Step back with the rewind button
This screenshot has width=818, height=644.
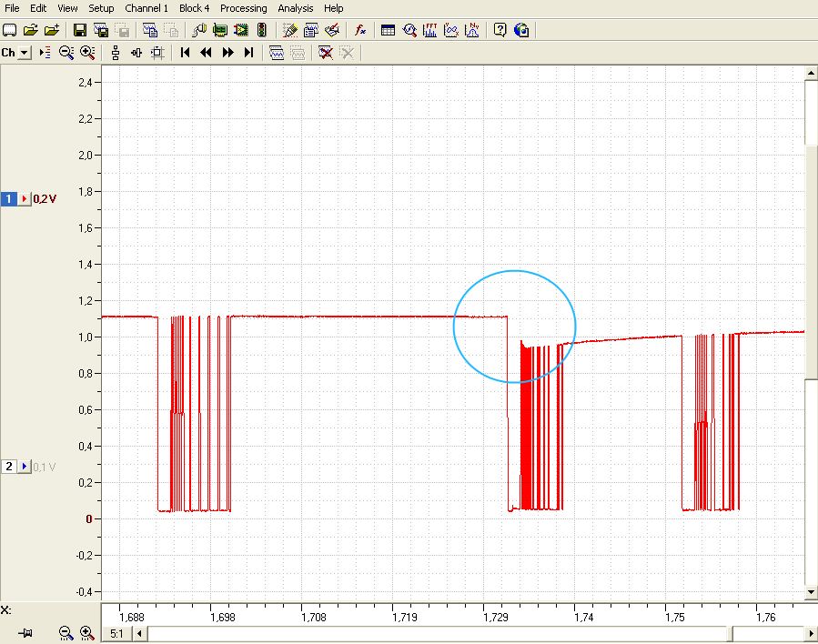coord(206,52)
